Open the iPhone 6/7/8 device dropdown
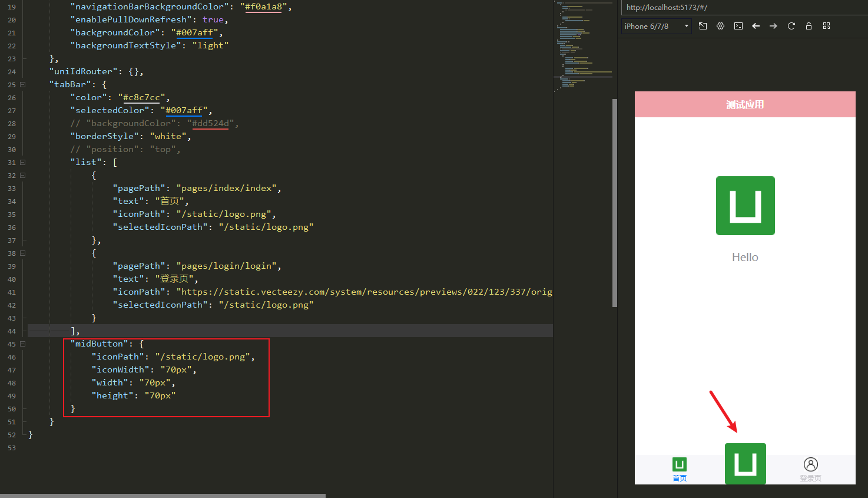The width and height of the screenshot is (868, 498). (x=657, y=26)
